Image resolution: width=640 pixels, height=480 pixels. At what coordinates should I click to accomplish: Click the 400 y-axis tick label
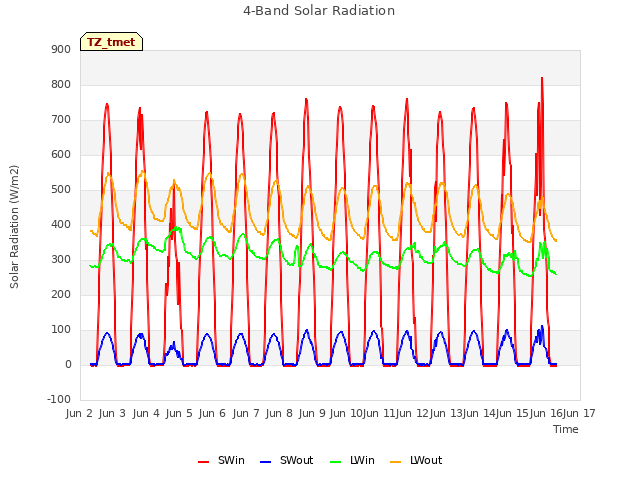pyautogui.click(x=61, y=224)
